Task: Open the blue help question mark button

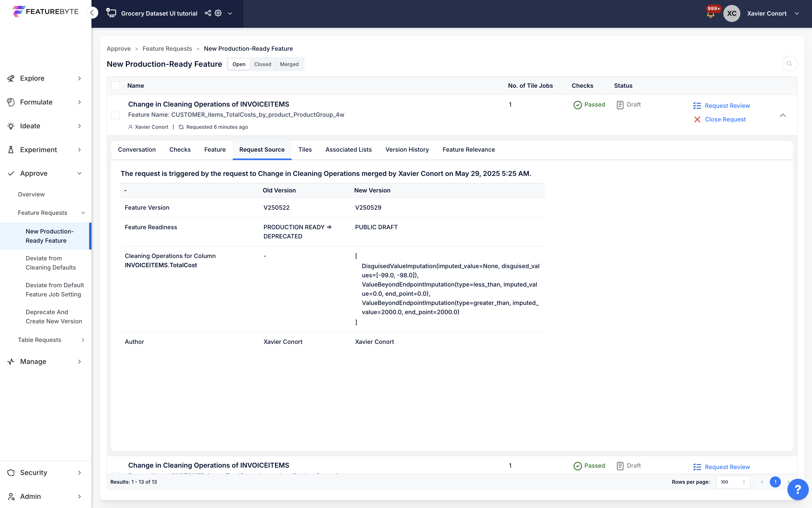Action: click(x=798, y=489)
